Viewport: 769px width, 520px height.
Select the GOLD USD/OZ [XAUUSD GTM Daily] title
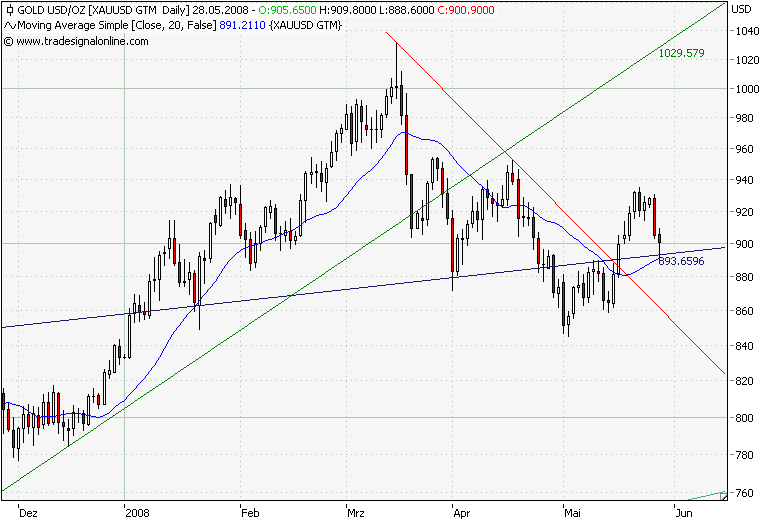(x=103, y=10)
